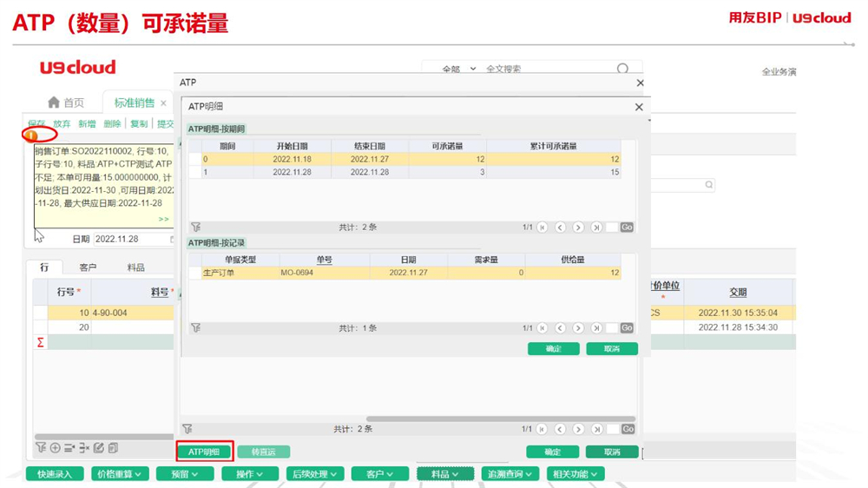Screen dimensions: 868x488
Task: Go to last page in outer ATP window grid
Action: [596, 429]
